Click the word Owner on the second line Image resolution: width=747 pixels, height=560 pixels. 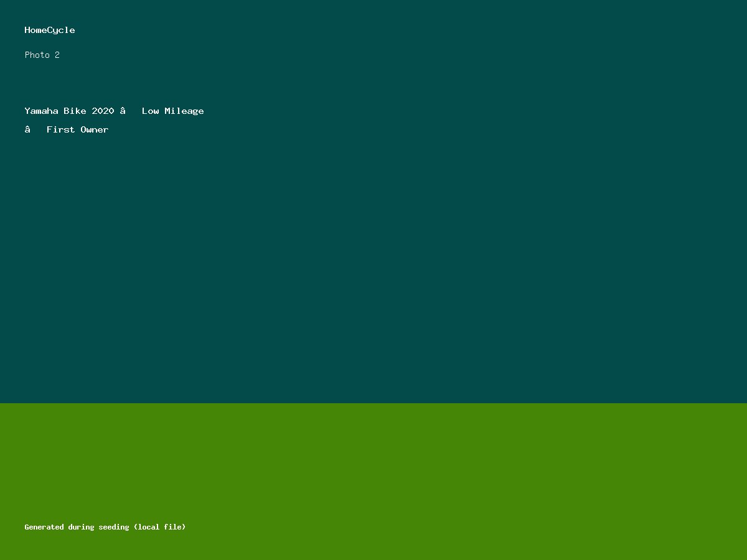(x=95, y=129)
